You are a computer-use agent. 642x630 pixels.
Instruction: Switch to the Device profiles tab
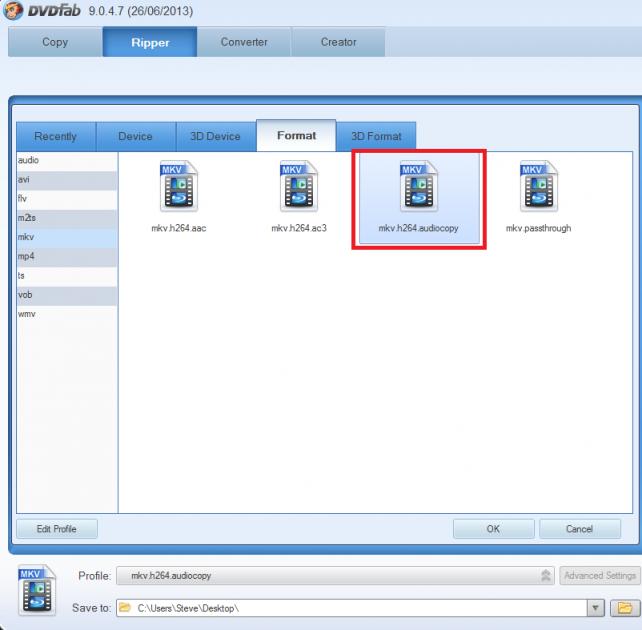tap(136, 136)
